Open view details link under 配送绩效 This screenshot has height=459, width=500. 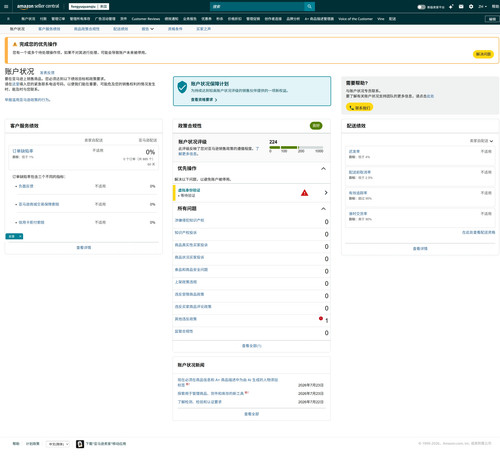tap(420, 249)
